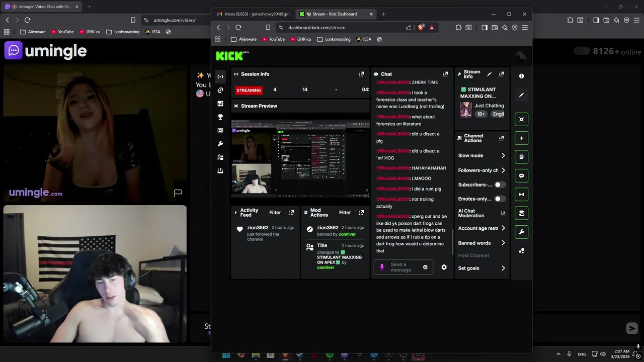
Task: Open the Windows Start button on taskbar
Action: click(226, 355)
